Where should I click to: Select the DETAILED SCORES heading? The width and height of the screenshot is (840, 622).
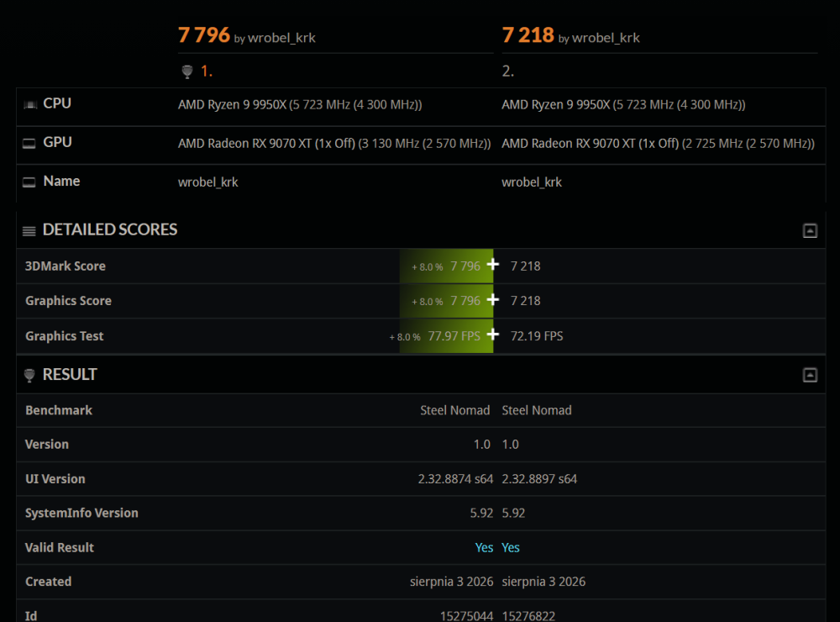[110, 229]
